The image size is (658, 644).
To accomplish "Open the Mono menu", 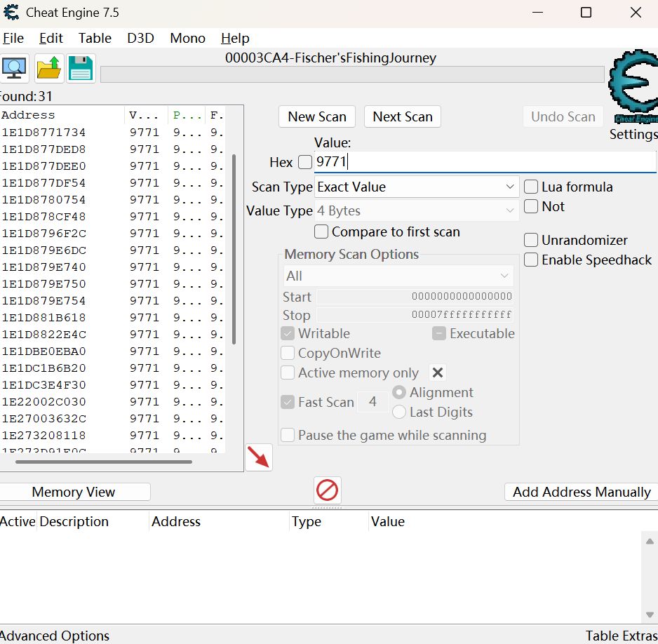I will tap(187, 38).
